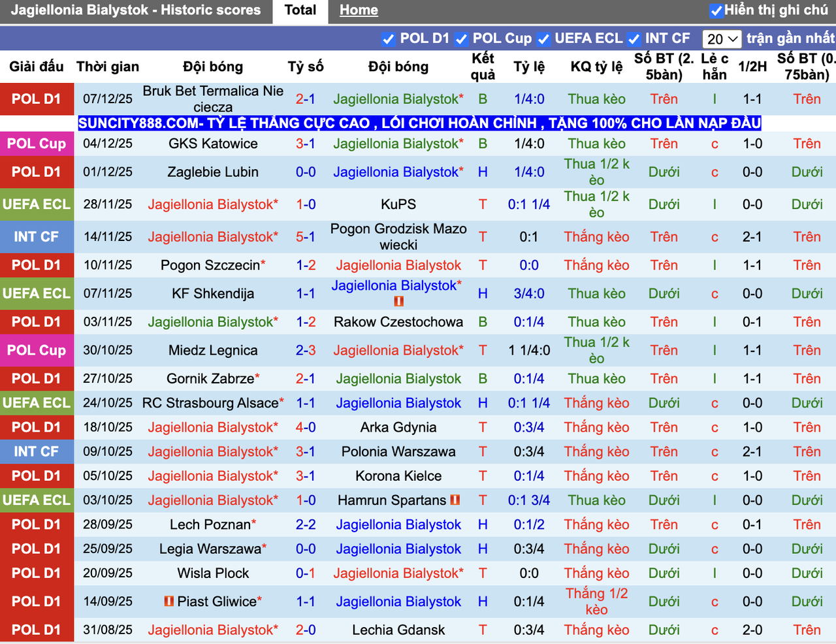
Task: Click the POL Cup label on 30/10/25 row
Action: [x=37, y=350]
